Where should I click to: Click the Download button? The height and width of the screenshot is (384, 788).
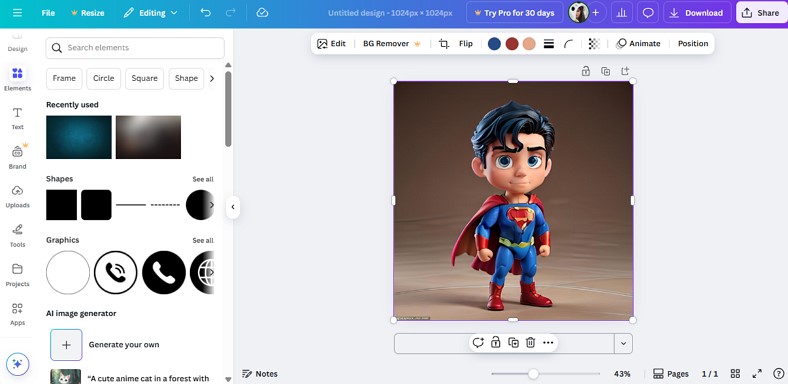point(697,13)
